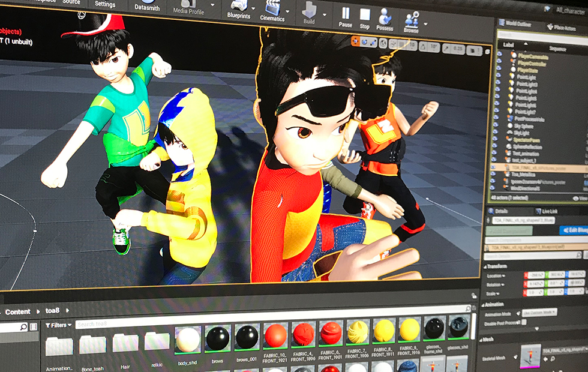Select the Rotate gizmo tool in viewport

364,42
